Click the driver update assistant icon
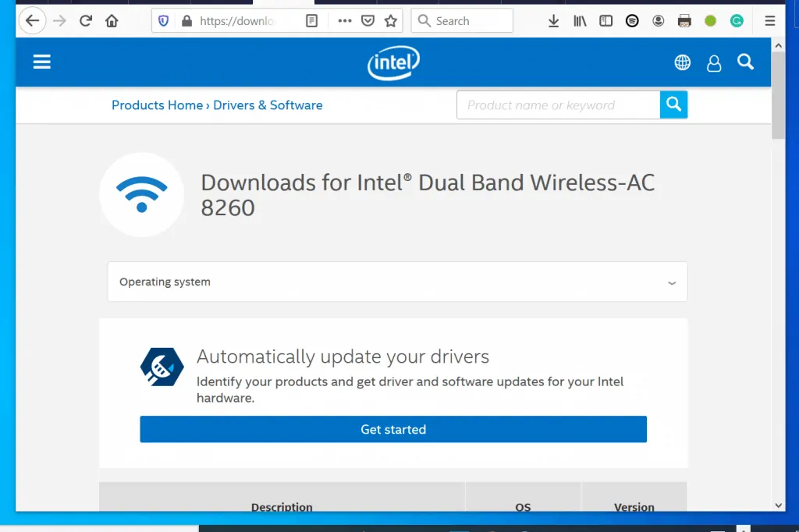Image resolution: width=799 pixels, height=532 pixels. [x=162, y=367]
